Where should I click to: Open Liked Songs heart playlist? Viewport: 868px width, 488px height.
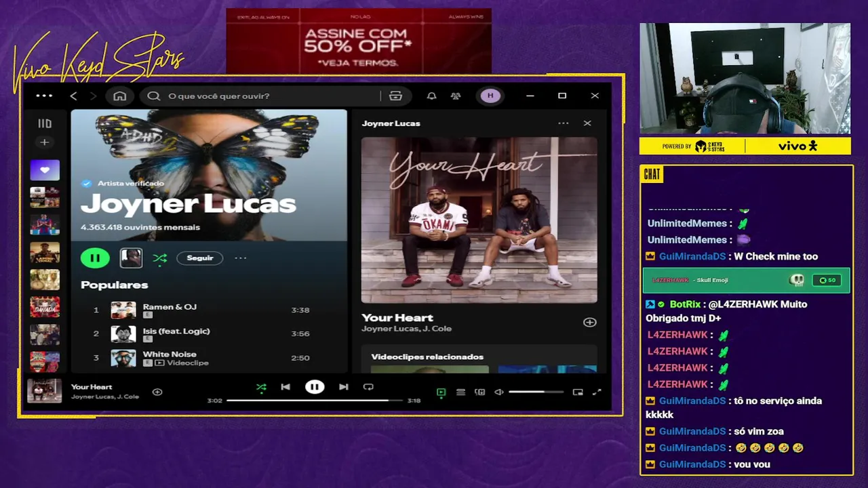coord(45,170)
